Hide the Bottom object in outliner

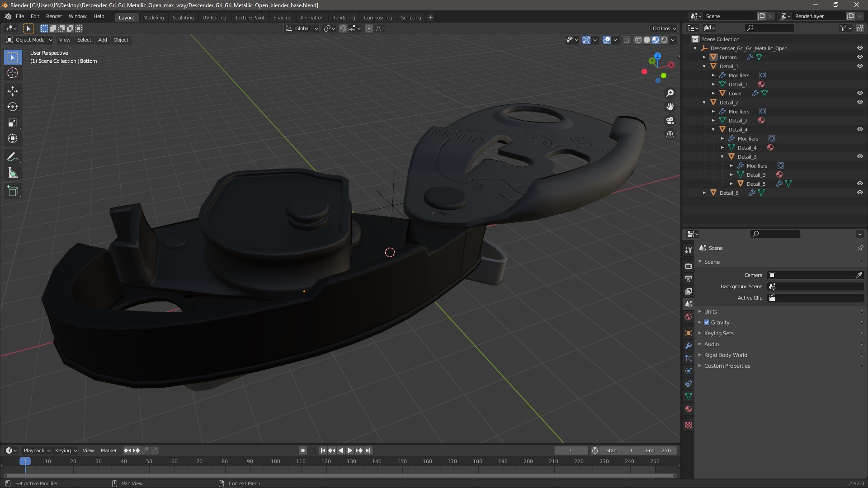point(860,57)
